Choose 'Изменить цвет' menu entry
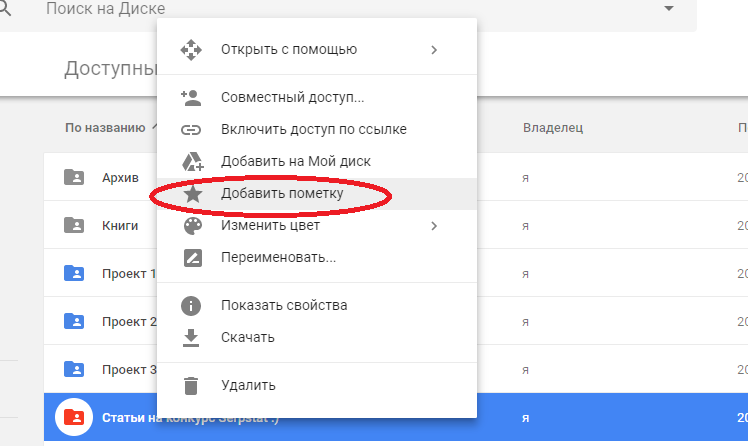The image size is (748, 446). coord(317,226)
